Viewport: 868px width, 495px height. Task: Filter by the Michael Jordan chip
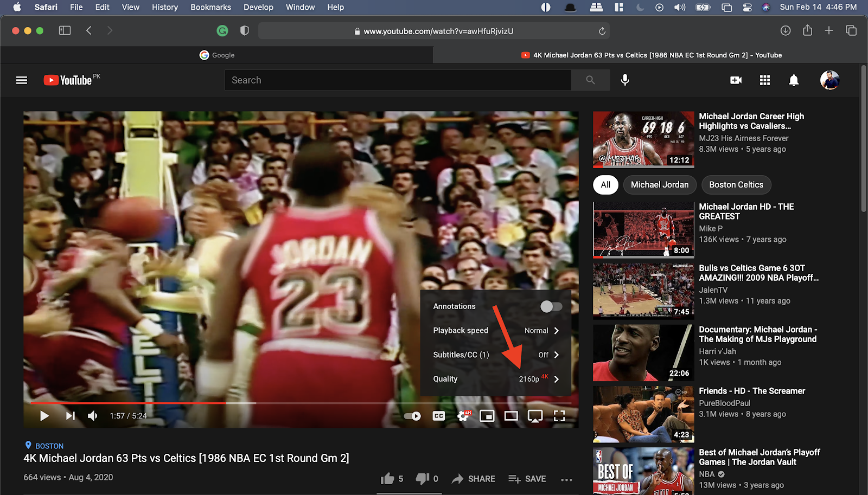[x=660, y=185]
